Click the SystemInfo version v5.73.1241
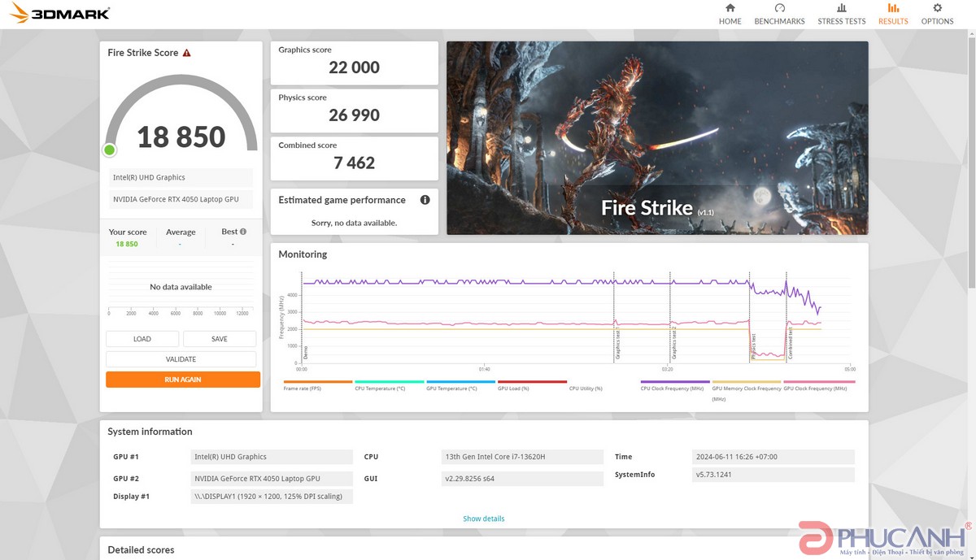The height and width of the screenshot is (560, 976). click(x=773, y=475)
